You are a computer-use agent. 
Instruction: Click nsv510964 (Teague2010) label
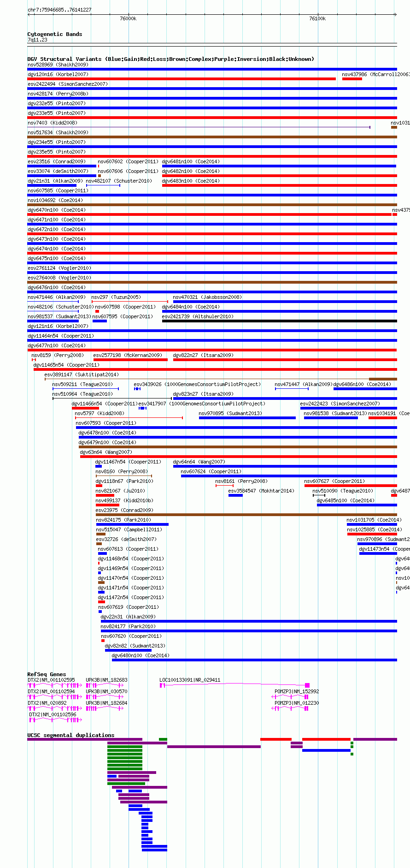coord(82,394)
